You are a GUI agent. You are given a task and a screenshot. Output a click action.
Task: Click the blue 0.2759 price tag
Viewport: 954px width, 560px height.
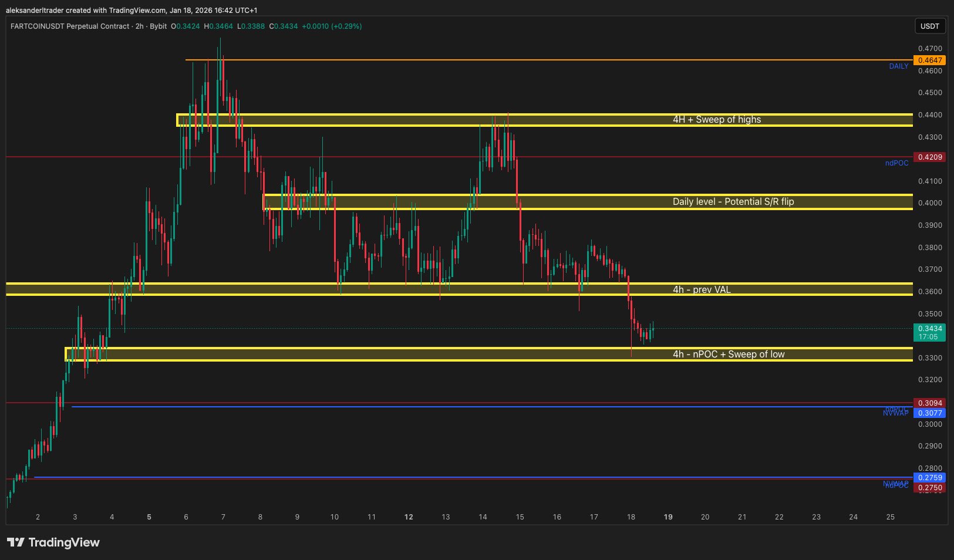(x=929, y=478)
